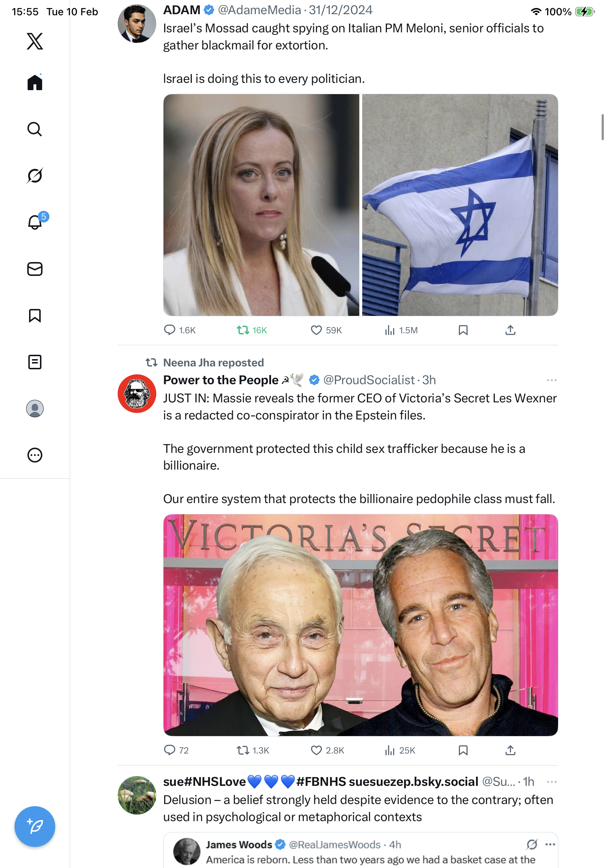This screenshot has width=606, height=868.
Task: Go to Home tab in sidebar
Action: [35, 82]
